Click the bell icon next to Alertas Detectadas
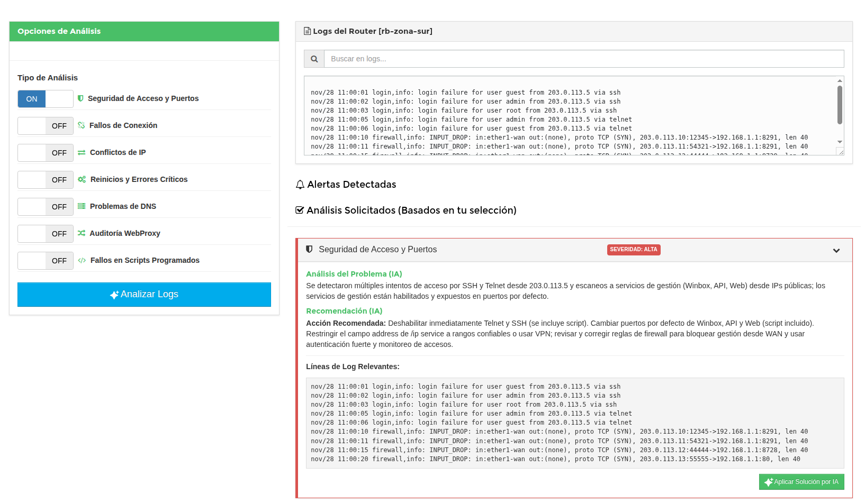The width and height of the screenshot is (865, 504). 300,185
